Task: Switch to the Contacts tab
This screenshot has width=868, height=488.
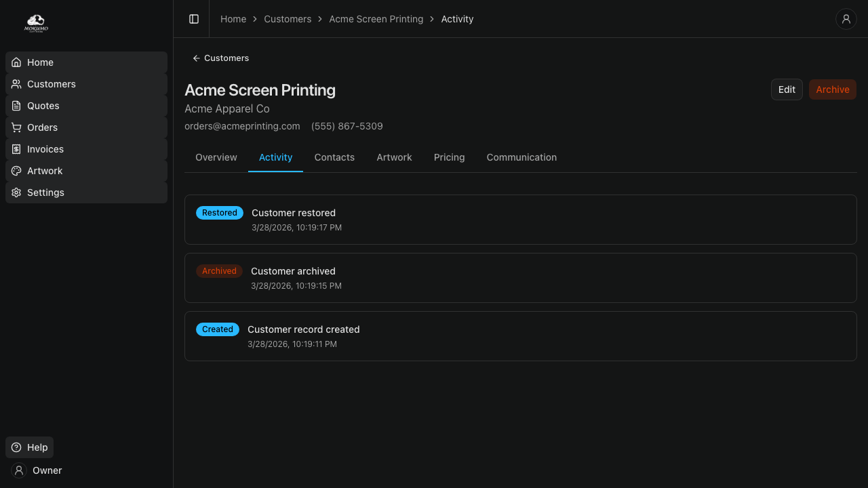Action: pos(334,157)
